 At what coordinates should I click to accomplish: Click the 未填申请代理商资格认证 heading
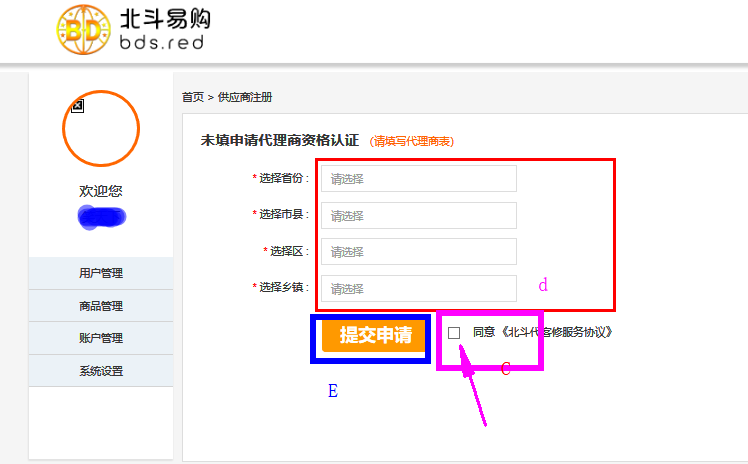point(279,141)
